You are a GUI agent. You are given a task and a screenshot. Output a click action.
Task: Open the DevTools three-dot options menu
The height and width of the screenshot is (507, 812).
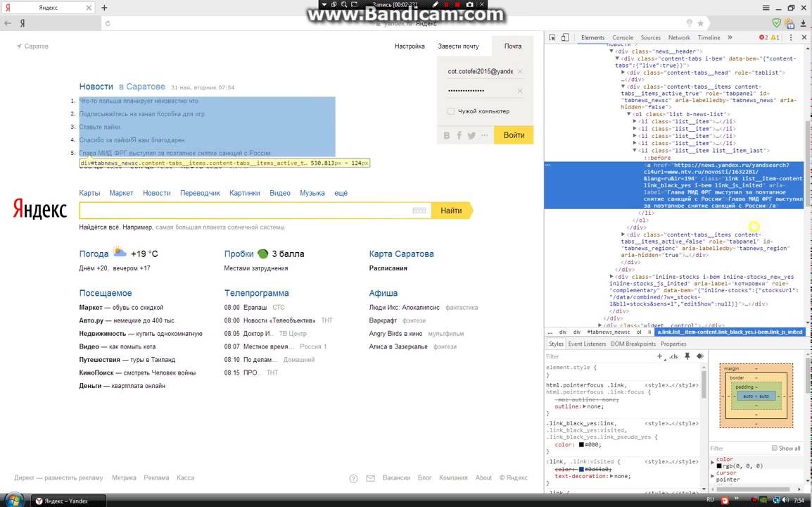pos(790,37)
